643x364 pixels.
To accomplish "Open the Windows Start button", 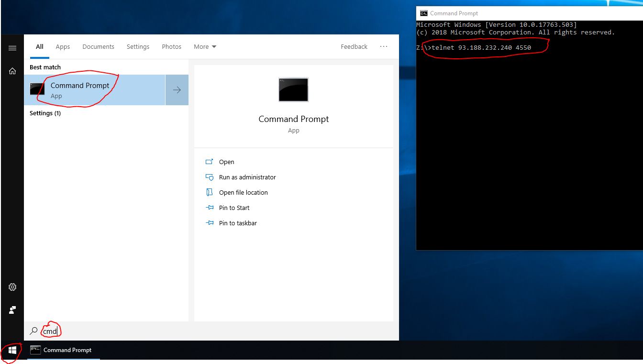I will pyautogui.click(x=12, y=350).
